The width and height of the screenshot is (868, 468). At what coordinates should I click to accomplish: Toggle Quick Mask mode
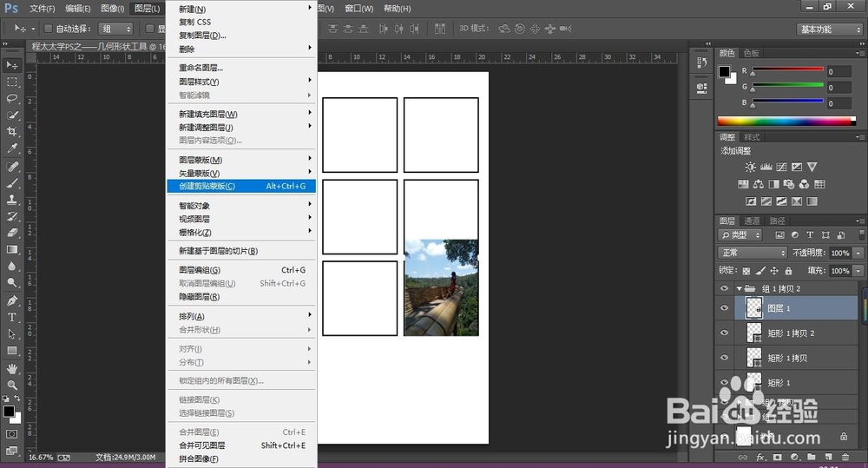coord(11,434)
